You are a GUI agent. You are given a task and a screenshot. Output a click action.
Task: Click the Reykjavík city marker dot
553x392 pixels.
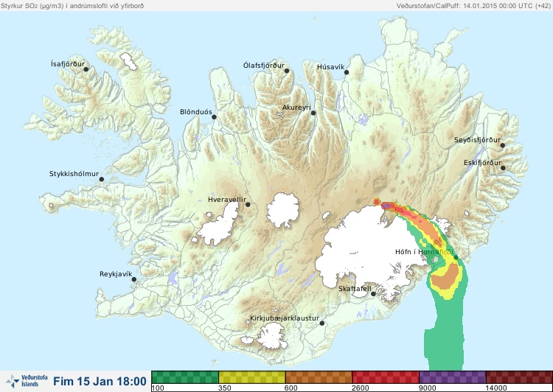[134, 279]
